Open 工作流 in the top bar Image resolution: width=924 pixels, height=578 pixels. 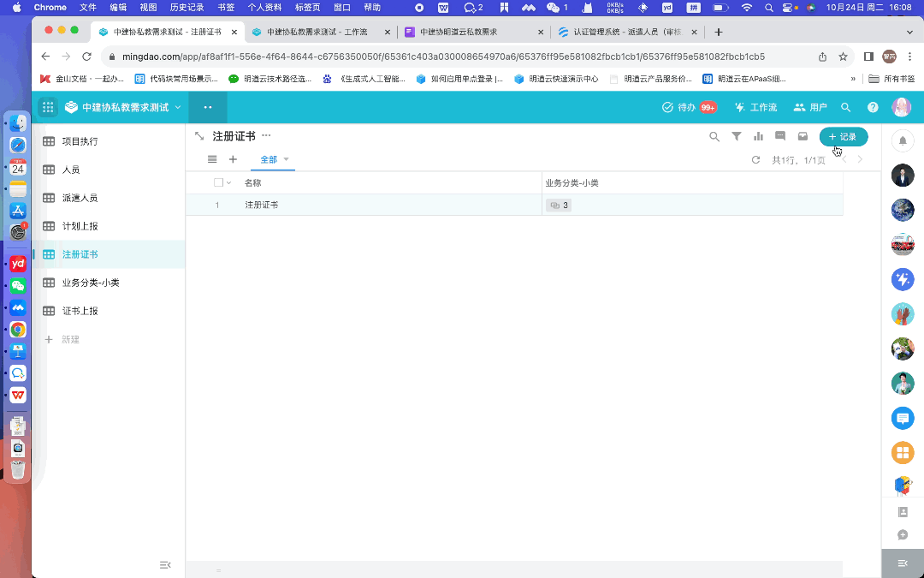pyautogui.click(x=756, y=107)
